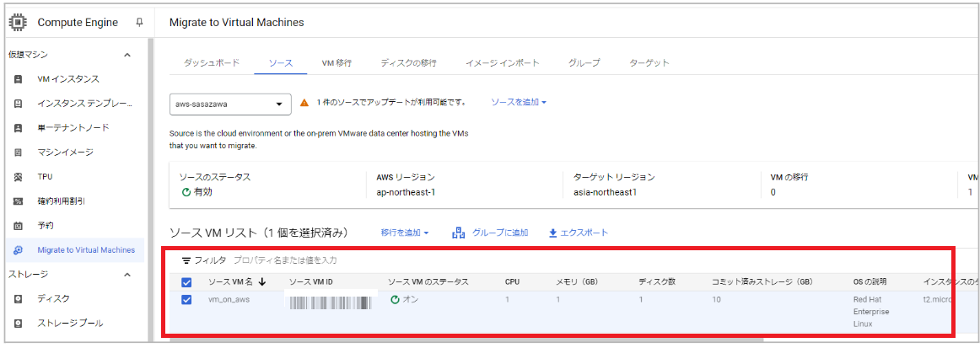Image resolution: width=980 pixels, height=348 pixels.
Task: Click the ストレージプール sidebar icon
Action: click(x=18, y=323)
